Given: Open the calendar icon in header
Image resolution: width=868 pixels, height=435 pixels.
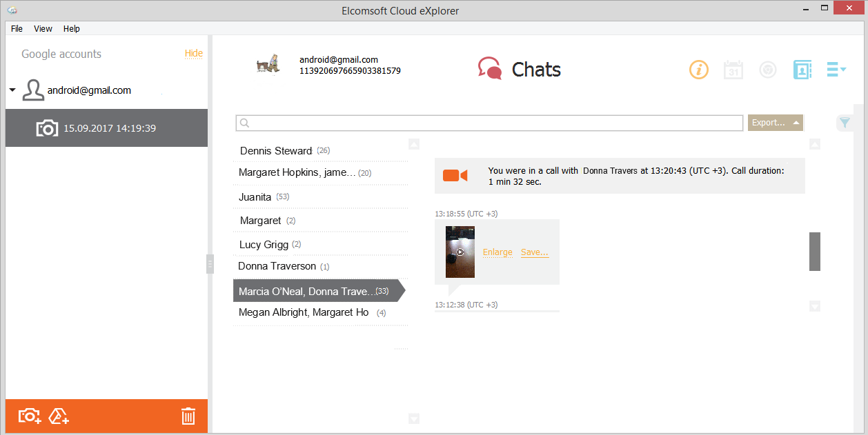Looking at the screenshot, I should coord(733,70).
